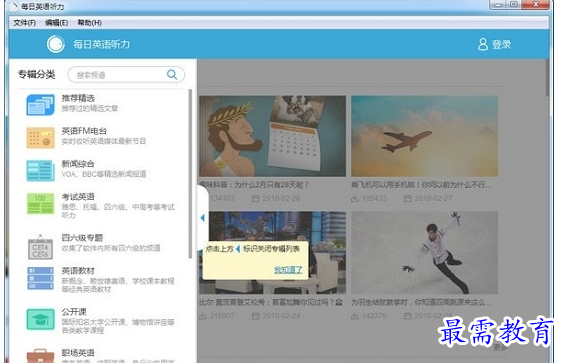Click the 考试英语 exam icon

(x=41, y=204)
